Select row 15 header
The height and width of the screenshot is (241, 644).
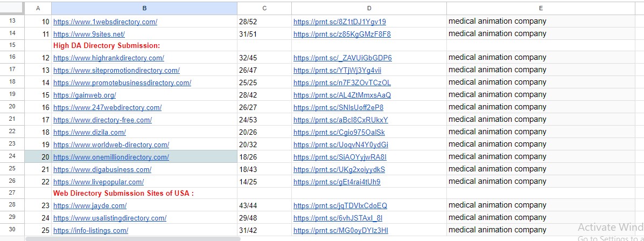click(x=12, y=45)
